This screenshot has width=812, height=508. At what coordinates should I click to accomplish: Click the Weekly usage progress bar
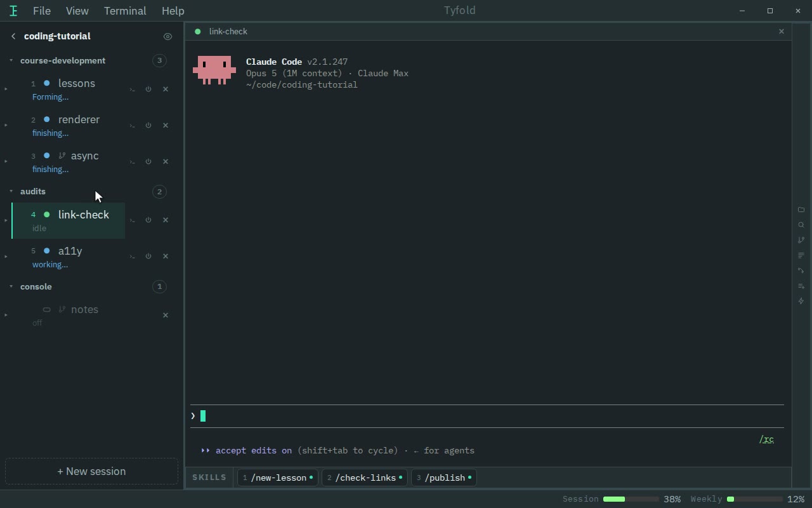coord(755,499)
